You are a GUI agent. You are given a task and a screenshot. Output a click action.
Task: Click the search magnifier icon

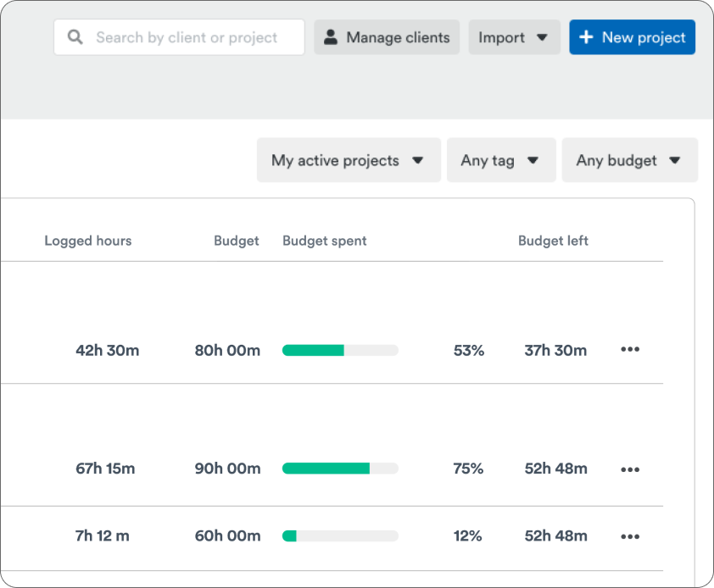click(75, 37)
